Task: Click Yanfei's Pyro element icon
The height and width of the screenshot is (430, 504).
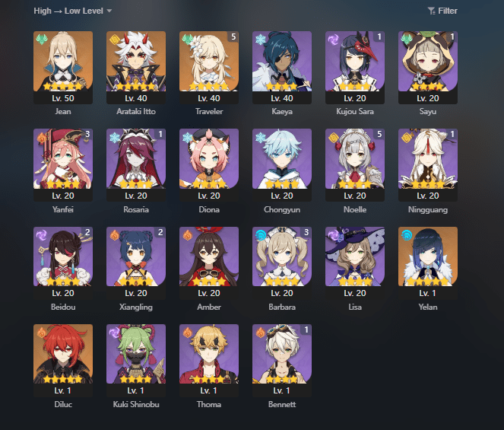Action: [42, 138]
